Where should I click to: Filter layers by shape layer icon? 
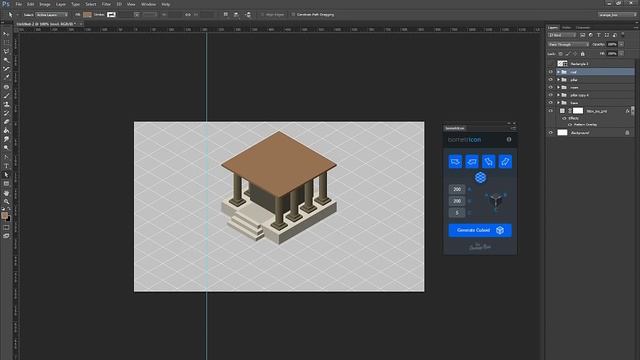[607, 36]
